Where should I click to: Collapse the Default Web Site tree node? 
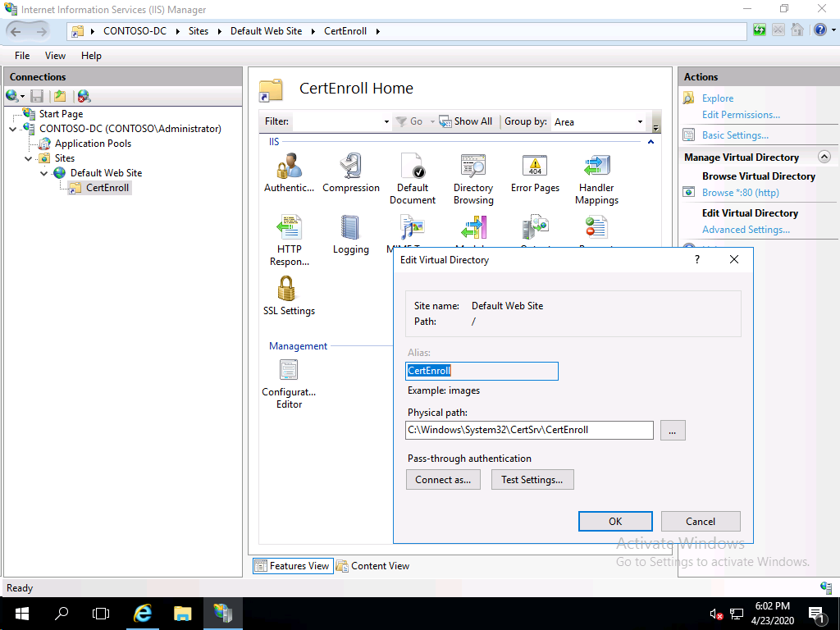point(45,172)
